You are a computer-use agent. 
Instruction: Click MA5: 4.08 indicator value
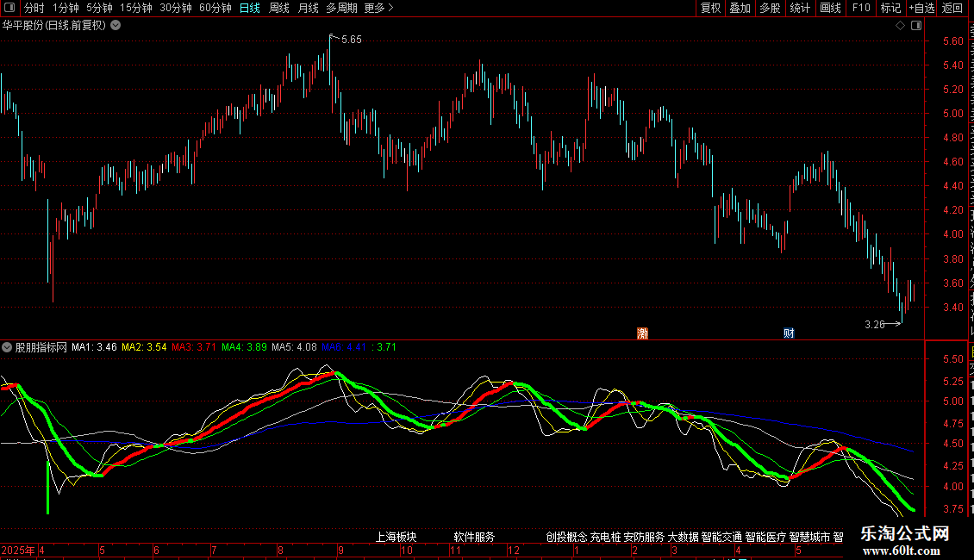click(x=294, y=347)
